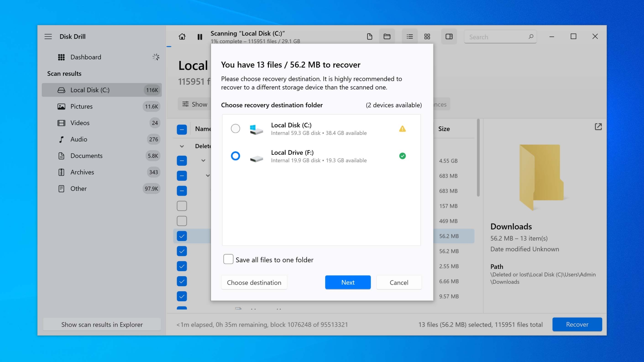Open the hamburger menu
The height and width of the screenshot is (362, 644).
click(x=48, y=36)
